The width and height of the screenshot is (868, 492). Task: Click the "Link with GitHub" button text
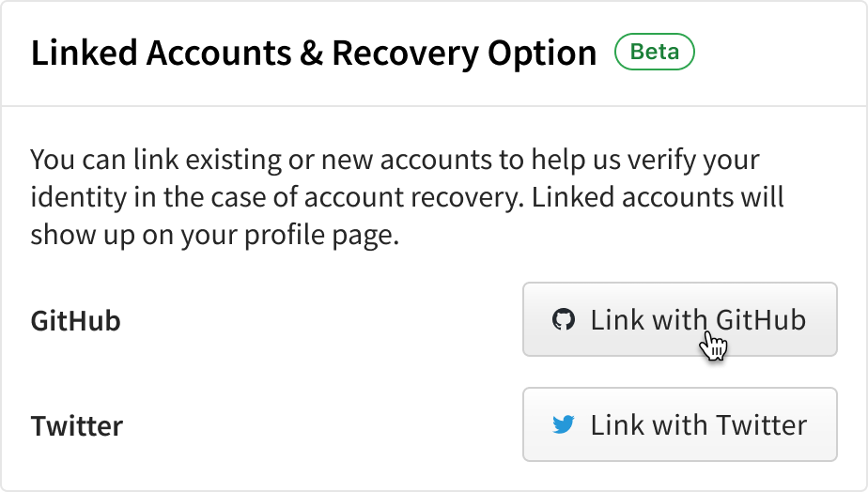pyautogui.click(x=698, y=320)
